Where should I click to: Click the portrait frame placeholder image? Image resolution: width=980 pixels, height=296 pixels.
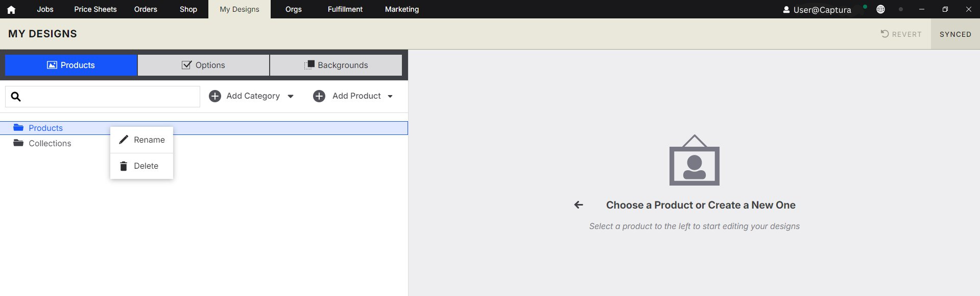(695, 160)
